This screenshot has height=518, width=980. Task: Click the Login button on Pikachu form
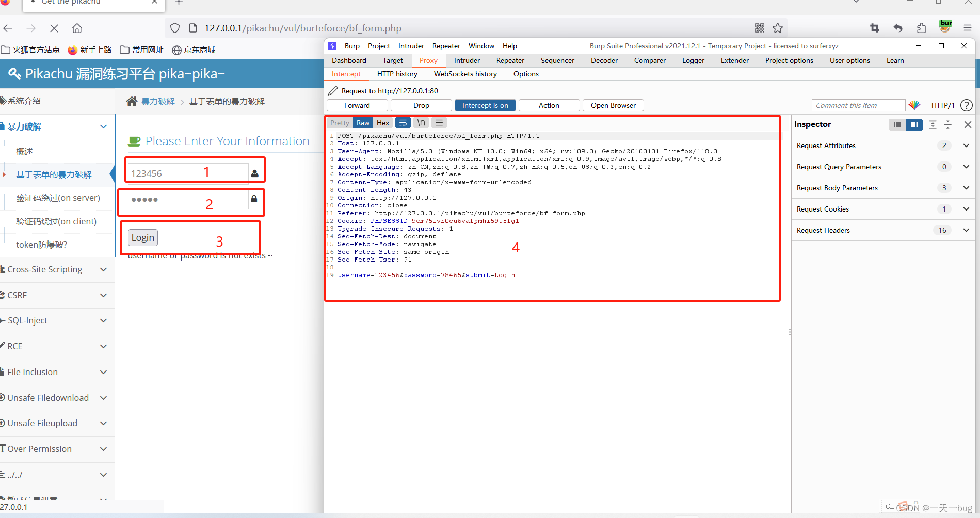142,237
